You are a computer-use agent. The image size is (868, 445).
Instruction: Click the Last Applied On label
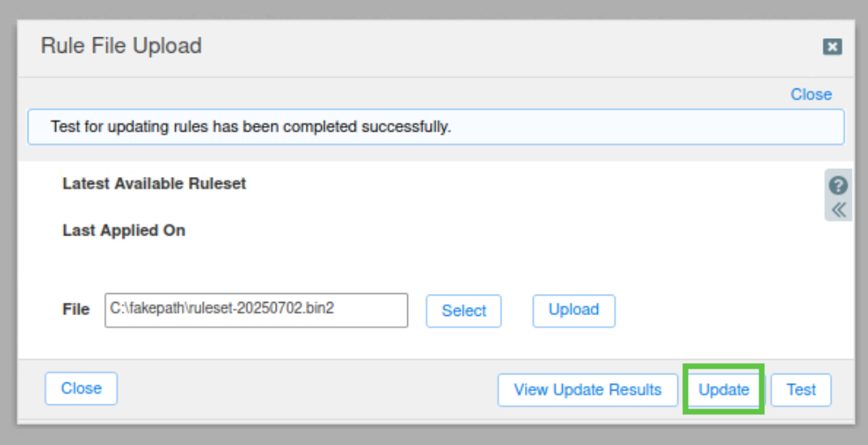click(124, 231)
